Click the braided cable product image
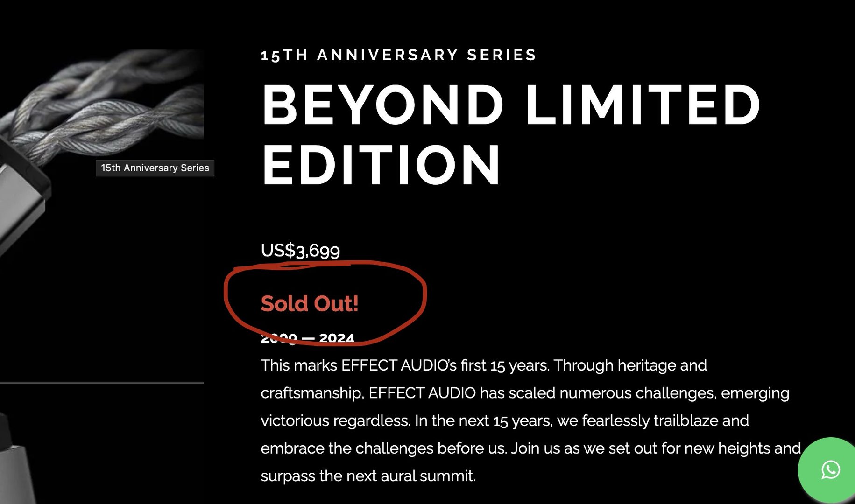This screenshot has width=855, height=504. [107, 103]
